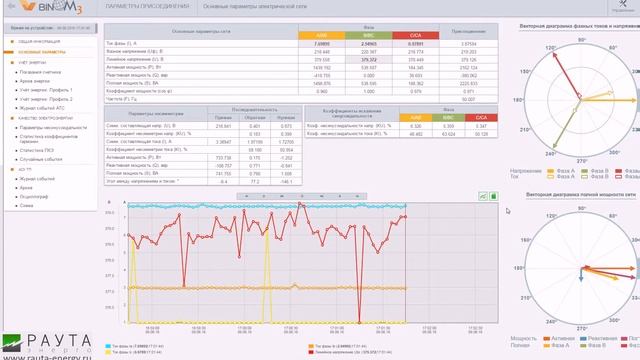The height and width of the screenshot is (360, 640).
Task: Toggle 'Активная' power legend item
Action: tap(559, 338)
